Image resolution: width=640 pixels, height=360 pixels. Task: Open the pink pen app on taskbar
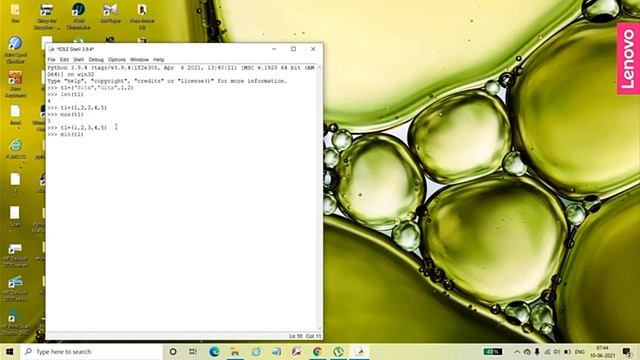pos(297,351)
